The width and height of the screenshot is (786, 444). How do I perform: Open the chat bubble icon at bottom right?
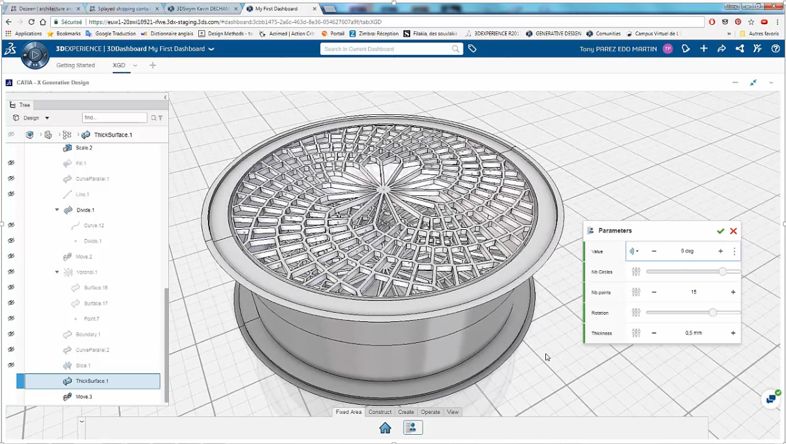click(771, 398)
